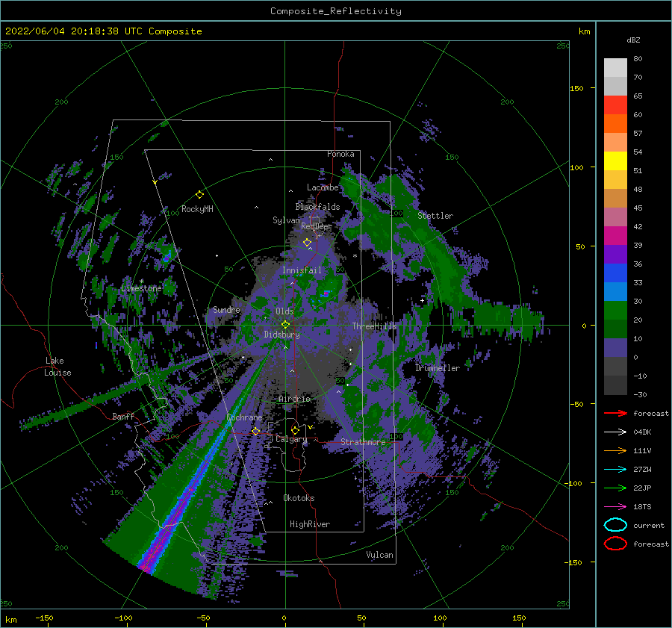Click the Cochrane label
The height and width of the screenshot is (628, 672).
[x=244, y=417]
